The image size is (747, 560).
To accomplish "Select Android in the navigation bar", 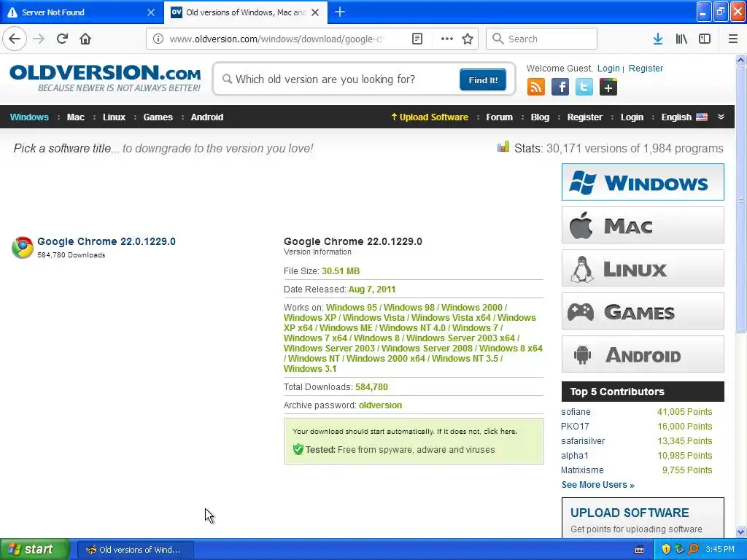I will [206, 117].
